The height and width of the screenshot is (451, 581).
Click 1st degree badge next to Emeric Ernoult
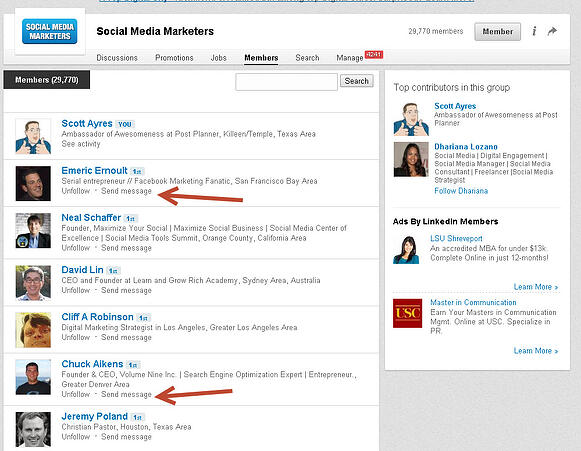137,172
